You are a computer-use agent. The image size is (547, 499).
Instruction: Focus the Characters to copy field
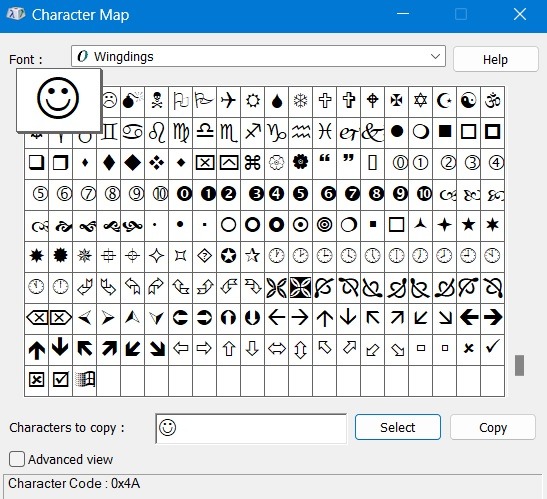[251, 429]
